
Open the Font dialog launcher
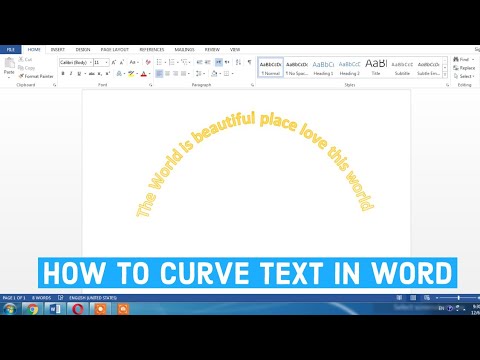[151, 85]
